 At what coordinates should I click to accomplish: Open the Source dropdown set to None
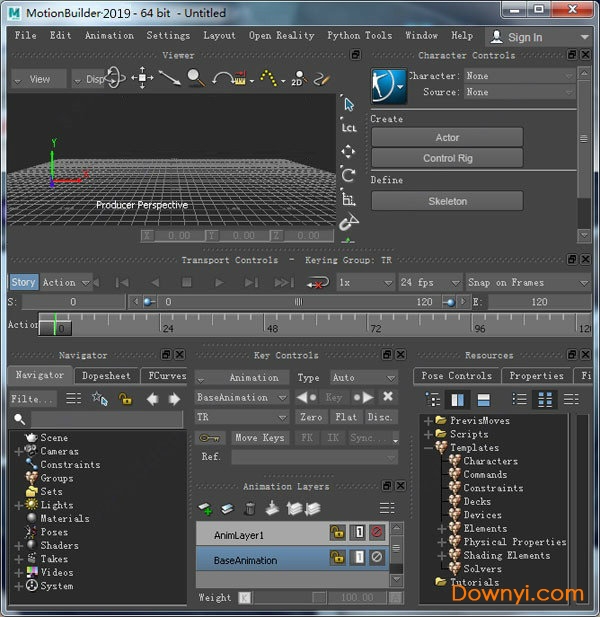click(519, 92)
